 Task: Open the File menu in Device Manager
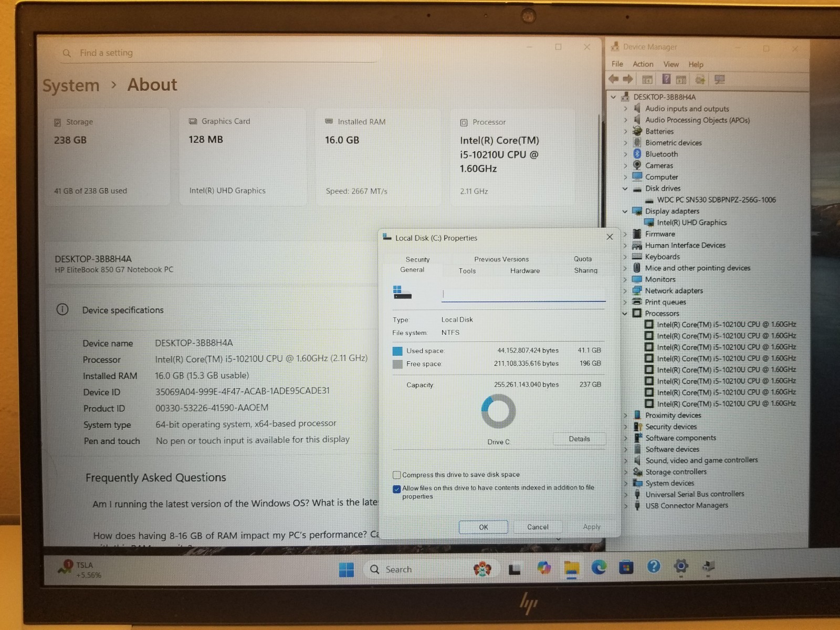point(617,64)
